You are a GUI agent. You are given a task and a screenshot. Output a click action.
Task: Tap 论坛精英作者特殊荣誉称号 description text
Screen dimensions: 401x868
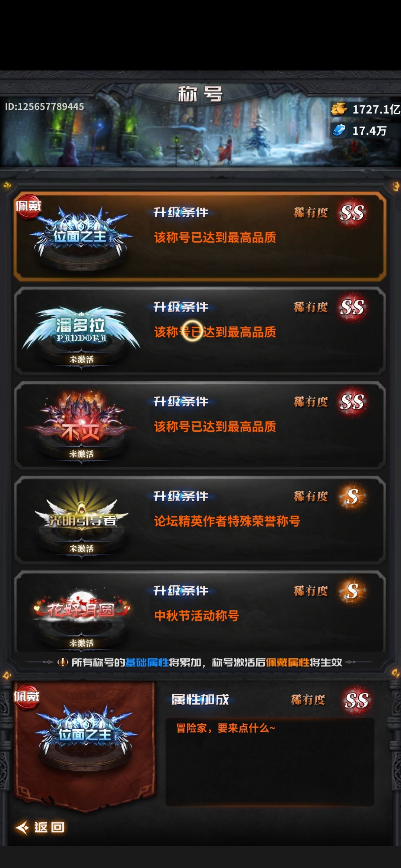[x=227, y=521]
